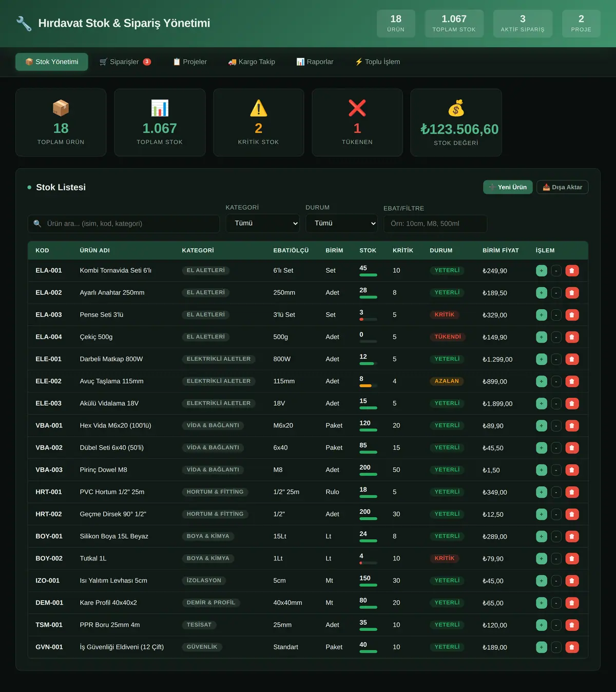Click the minus icon for ELA-002

(x=556, y=293)
